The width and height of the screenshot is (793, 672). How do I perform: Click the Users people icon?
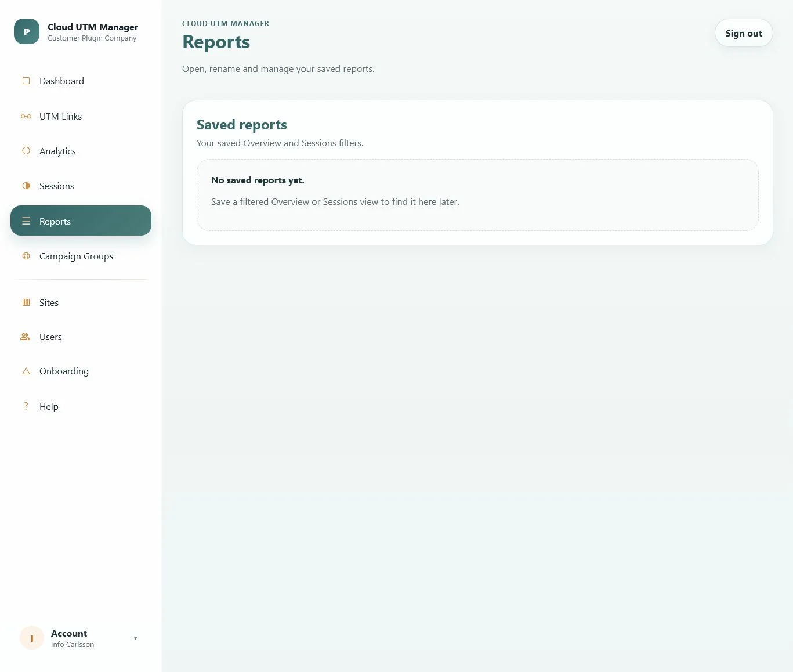(26, 337)
